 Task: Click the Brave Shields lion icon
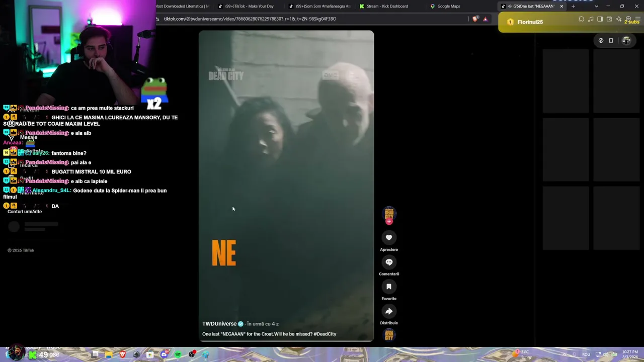coord(475,19)
